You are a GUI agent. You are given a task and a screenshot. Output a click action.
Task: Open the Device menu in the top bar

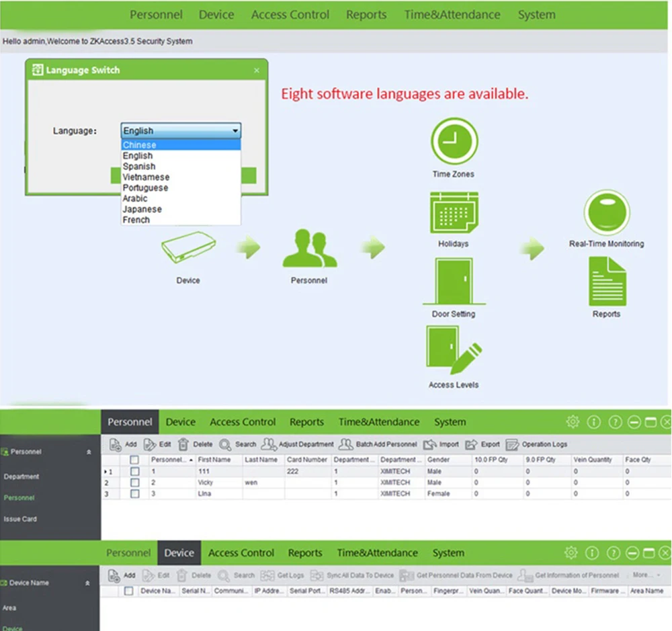coord(216,15)
